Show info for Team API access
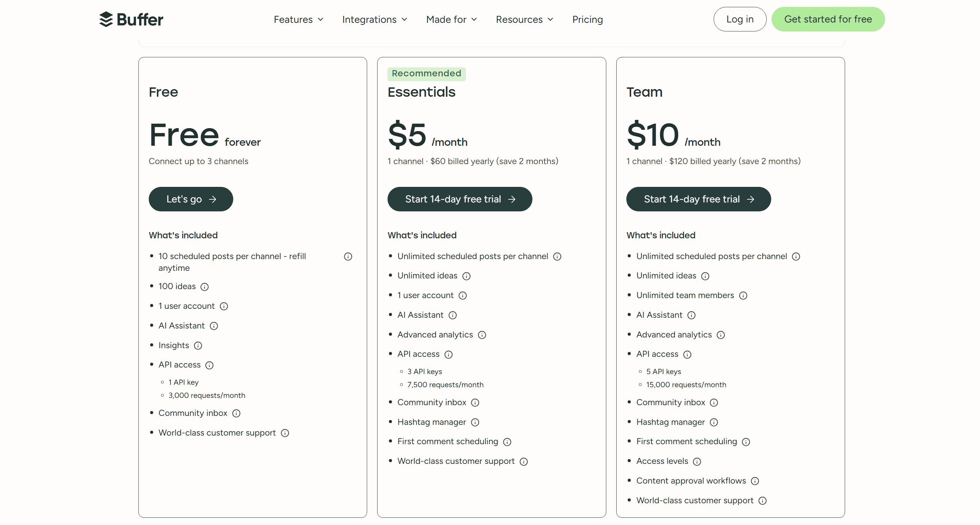Image resolution: width=980 pixels, height=525 pixels. [687, 354]
